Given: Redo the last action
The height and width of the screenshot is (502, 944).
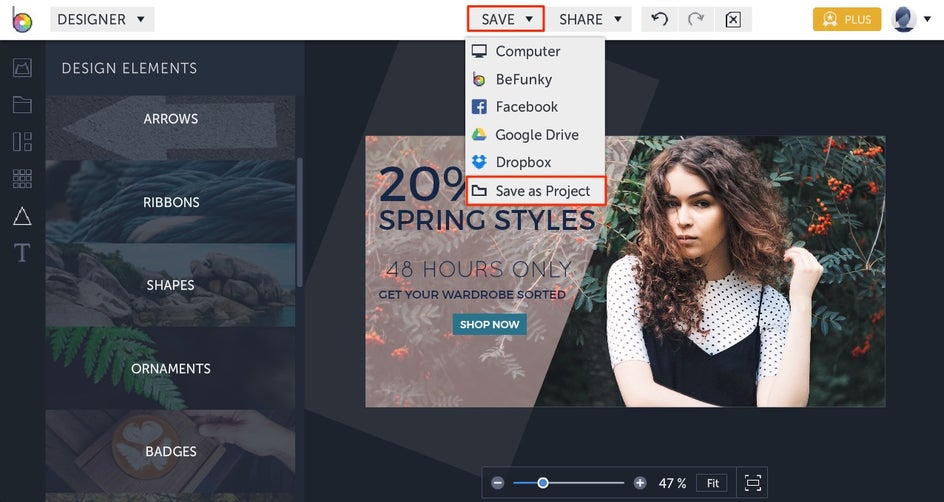Looking at the screenshot, I should [x=696, y=19].
